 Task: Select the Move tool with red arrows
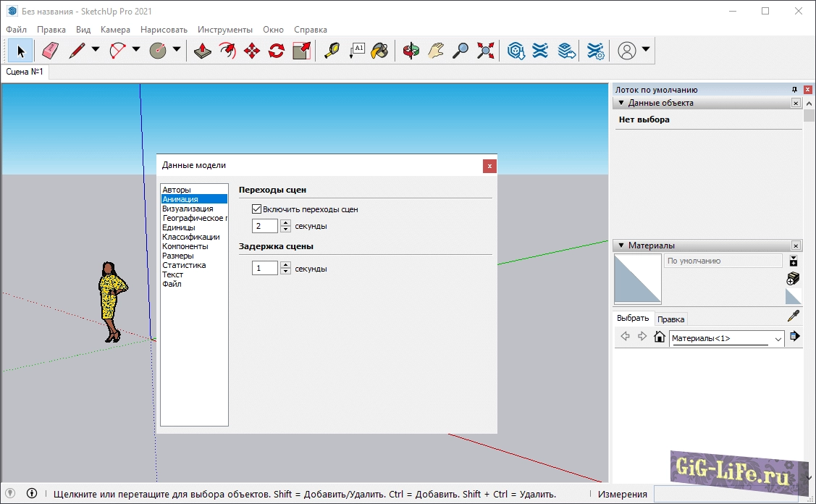[252, 51]
